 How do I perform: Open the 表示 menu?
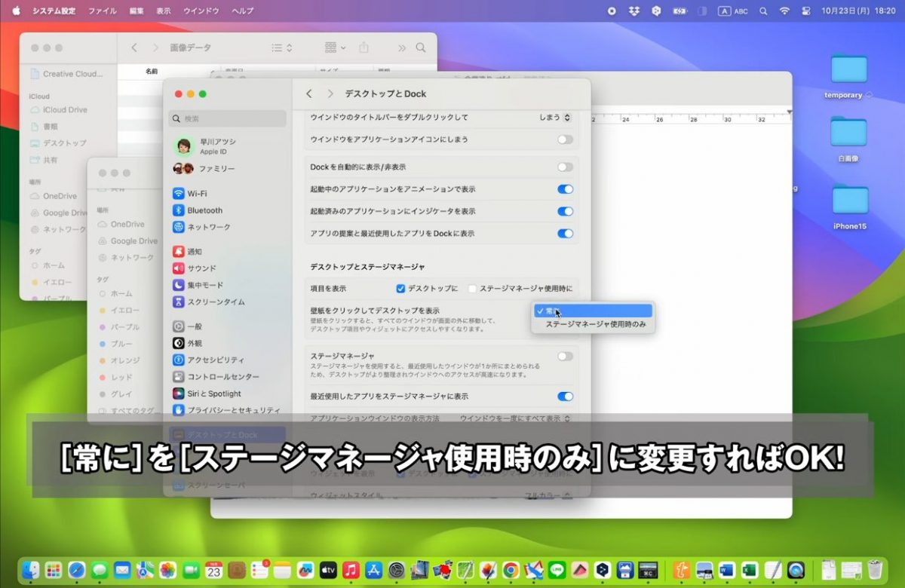click(164, 11)
